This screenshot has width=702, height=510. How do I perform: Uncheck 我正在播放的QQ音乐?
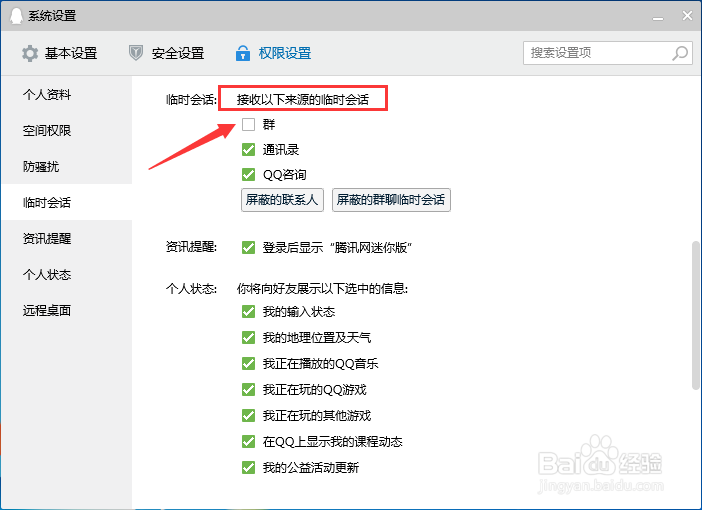[248, 363]
